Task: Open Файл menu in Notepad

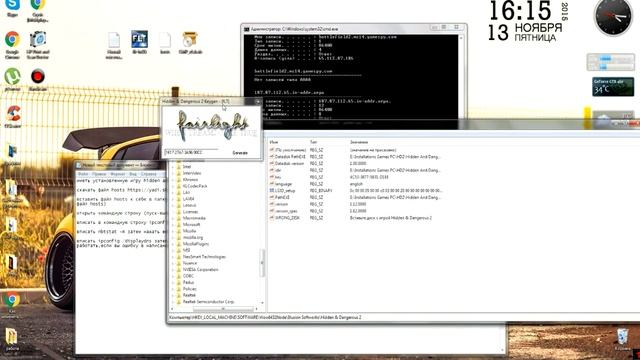Action: (83, 174)
